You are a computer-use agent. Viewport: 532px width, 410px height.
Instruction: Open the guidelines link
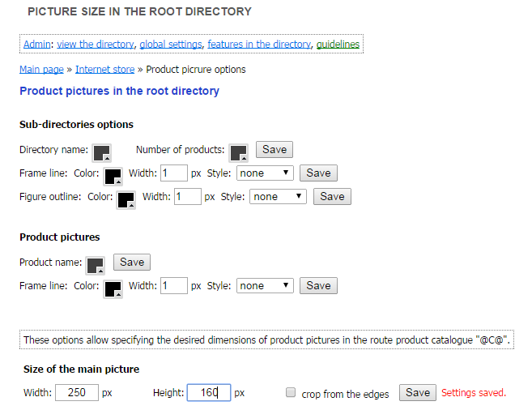[x=338, y=44]
